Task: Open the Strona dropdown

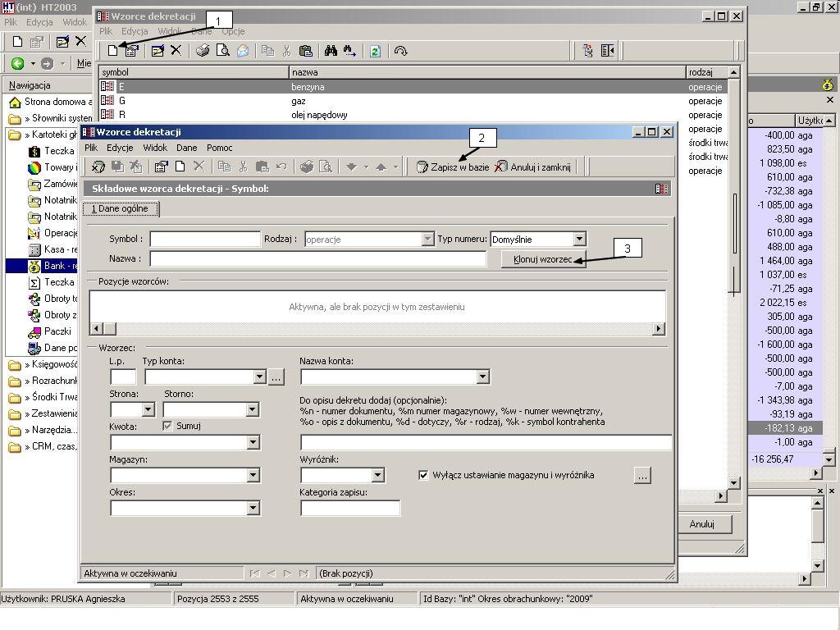Action: pyautogui.click(x=148, y=410)
